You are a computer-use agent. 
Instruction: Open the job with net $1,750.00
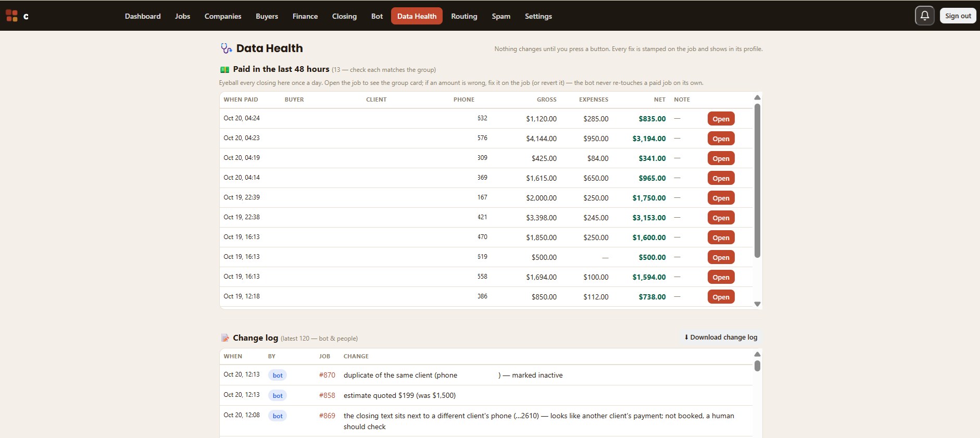coord(721,198)
